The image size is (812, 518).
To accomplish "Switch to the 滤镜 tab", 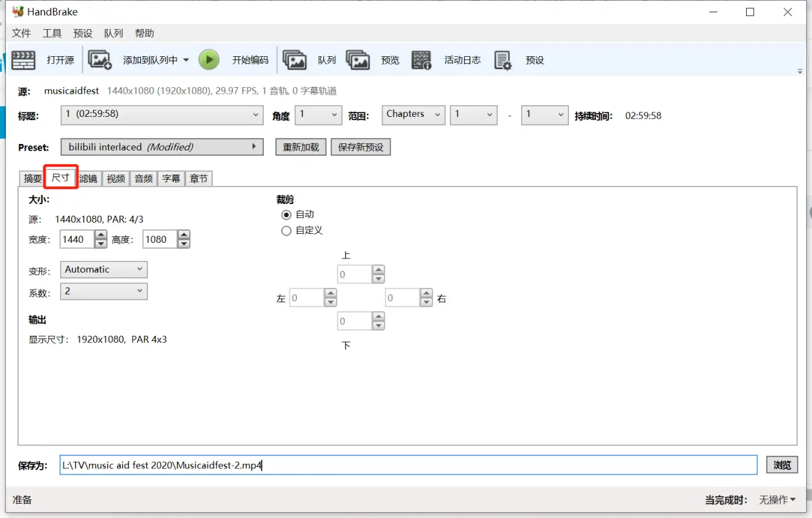I will click(89, 179).
